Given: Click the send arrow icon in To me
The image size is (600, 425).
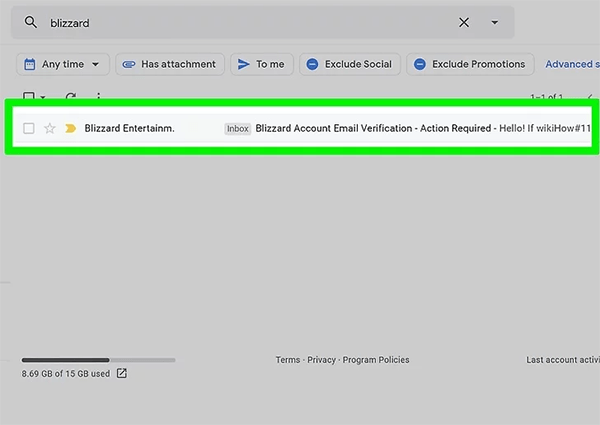Looking at the screenshot, I should click(243, 64).
